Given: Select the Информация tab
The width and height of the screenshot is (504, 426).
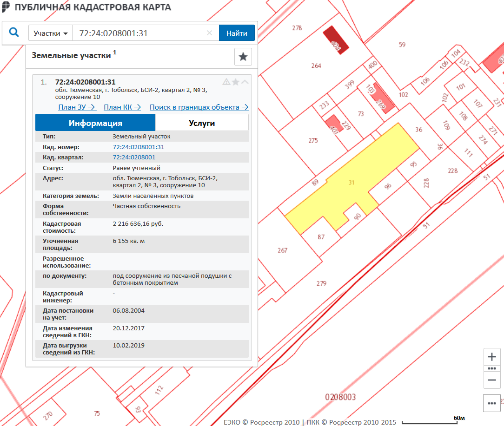Looking at the screenshot, I should click(95, 123).
